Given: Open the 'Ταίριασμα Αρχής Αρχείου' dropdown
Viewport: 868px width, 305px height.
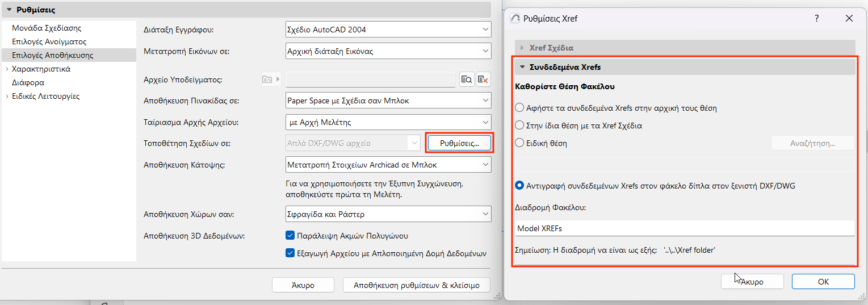Looking at the screenshot, I should (x=388, y=122).
